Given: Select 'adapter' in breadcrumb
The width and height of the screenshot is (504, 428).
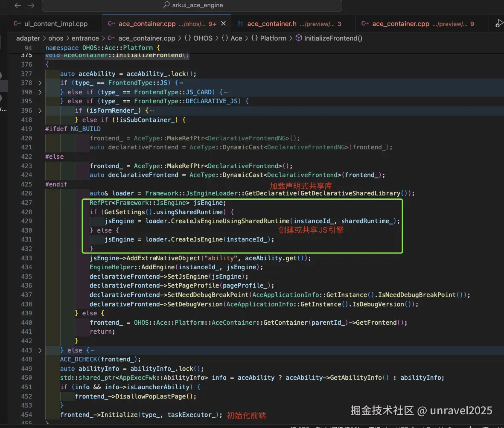Looking at the screenshot, I should pyautogui.click(x=28, y=38).
